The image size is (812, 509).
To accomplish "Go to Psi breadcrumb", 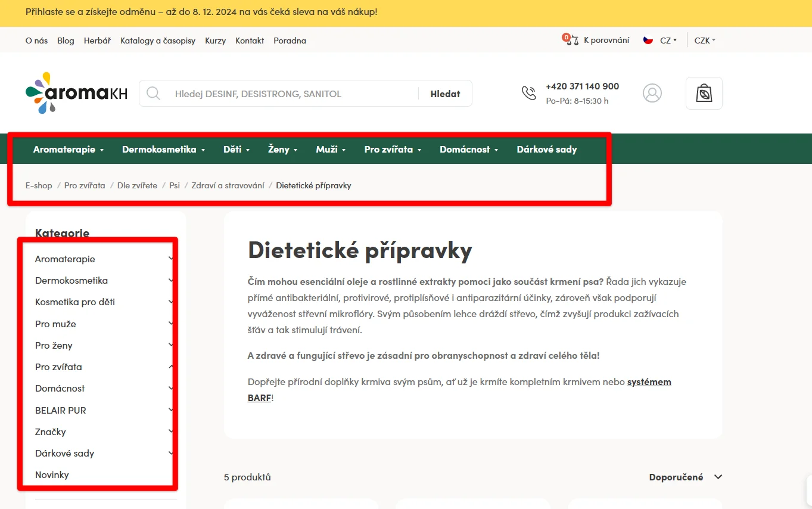I will (x=175, y=185).
